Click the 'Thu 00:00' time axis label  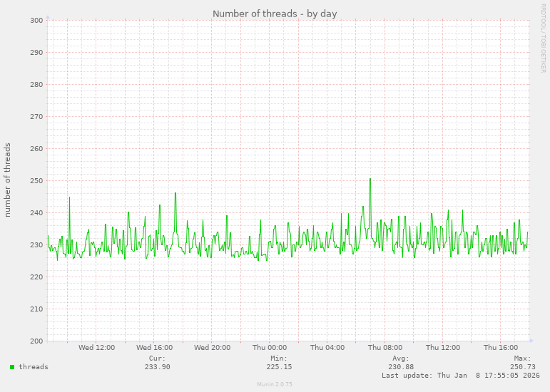click(x=270, y=348)
